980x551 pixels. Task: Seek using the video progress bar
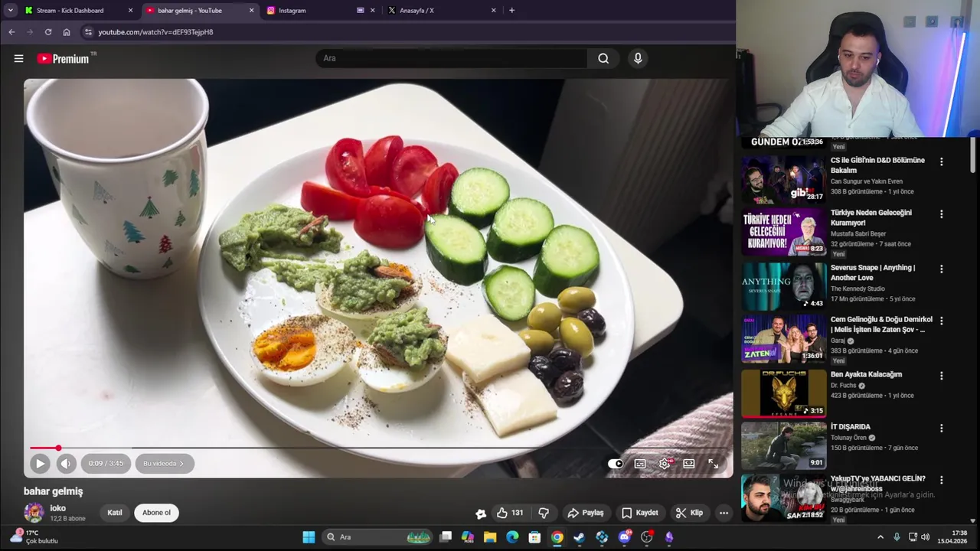click(379, 448)
